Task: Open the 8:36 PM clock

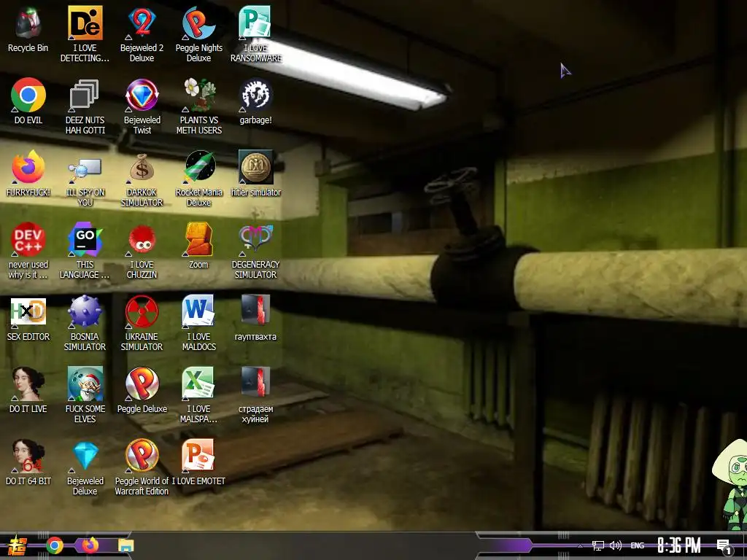Action: pos(679,545)
